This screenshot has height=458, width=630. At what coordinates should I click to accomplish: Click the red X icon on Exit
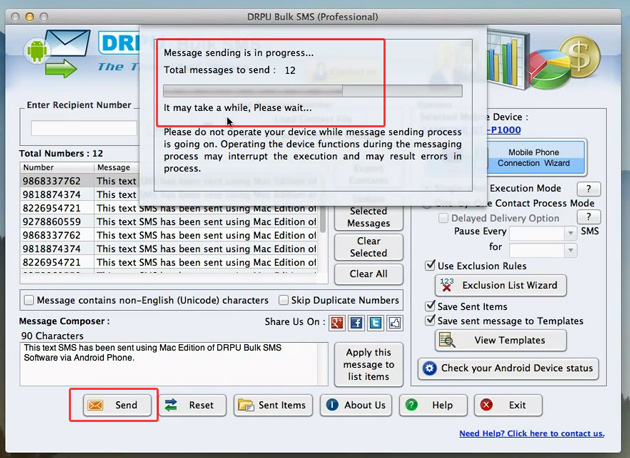[487, 405]
